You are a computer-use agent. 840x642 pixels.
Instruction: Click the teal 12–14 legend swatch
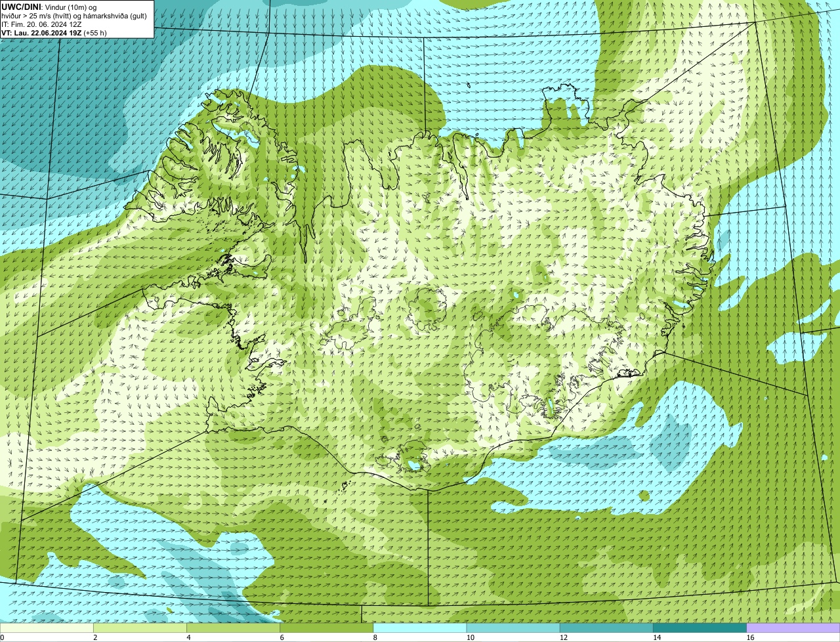coord(606,628)
